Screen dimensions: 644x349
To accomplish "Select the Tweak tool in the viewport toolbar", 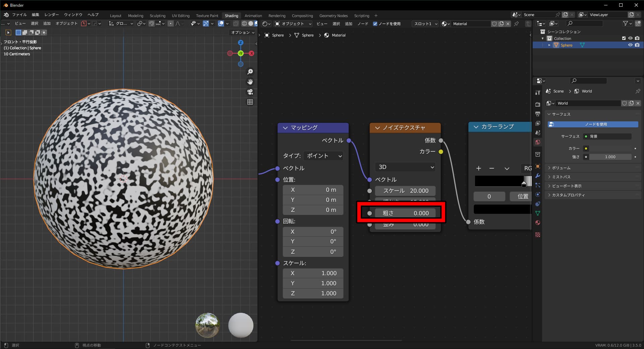I will coord(8,32).
